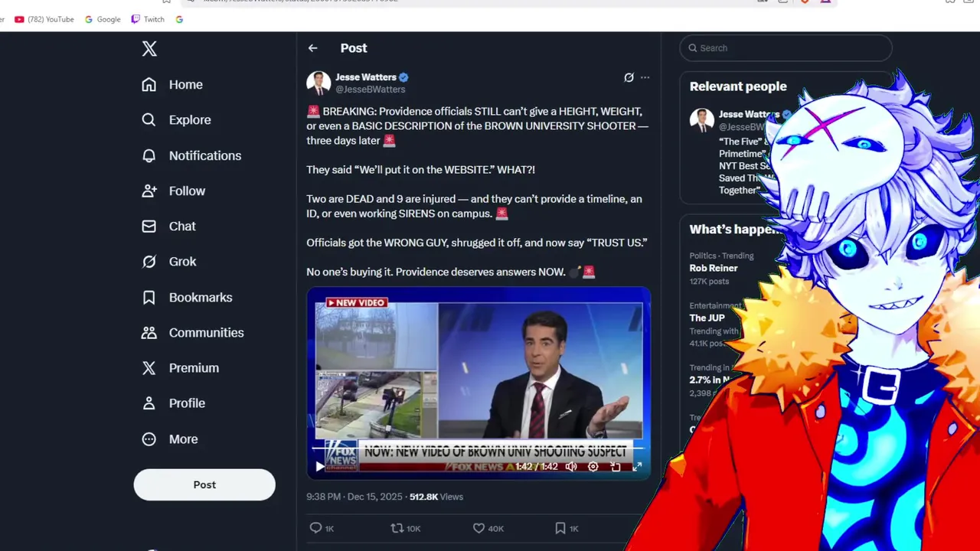Open Jesse Watters avatar in Relevant people
Image resolution: width=980 pixels, height=551 pixels.
point(702,120)
